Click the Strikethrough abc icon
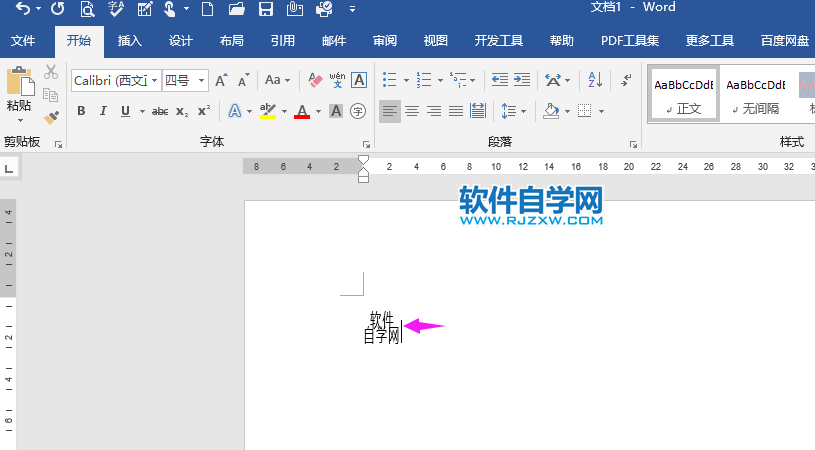This screenshot has width=815, height=450. (160, 111)
